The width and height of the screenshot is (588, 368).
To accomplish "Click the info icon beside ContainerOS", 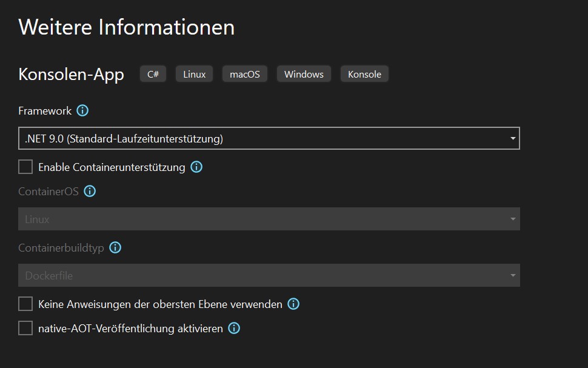I will (90, 192).
